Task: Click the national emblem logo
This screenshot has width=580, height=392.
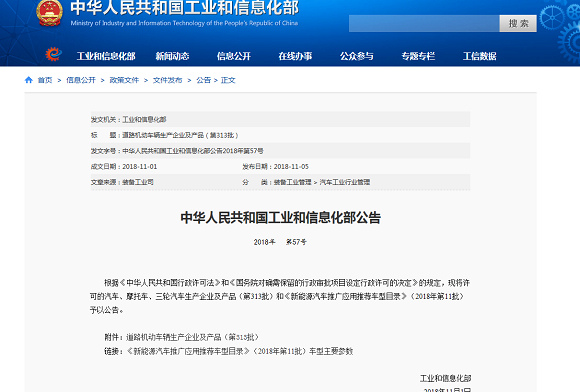Action: pyautogui.click(x=50, y=13)
